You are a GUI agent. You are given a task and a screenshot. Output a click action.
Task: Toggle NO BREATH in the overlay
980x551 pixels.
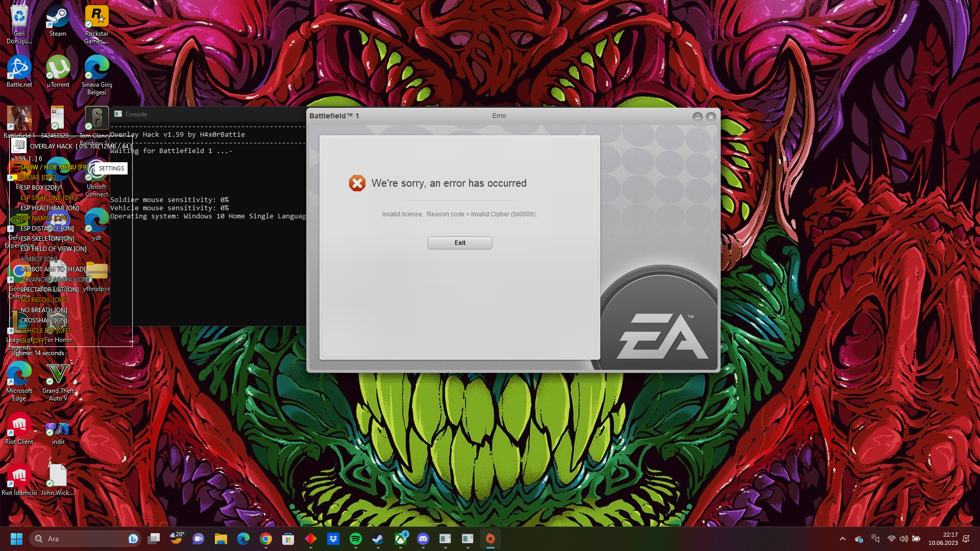click(43, 310)
